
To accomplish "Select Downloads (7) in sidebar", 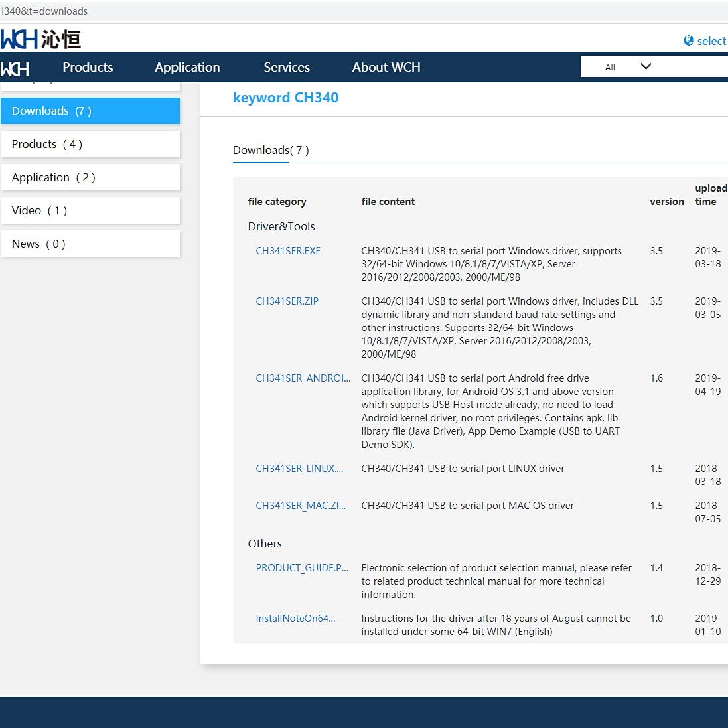I will pos(90,111).
